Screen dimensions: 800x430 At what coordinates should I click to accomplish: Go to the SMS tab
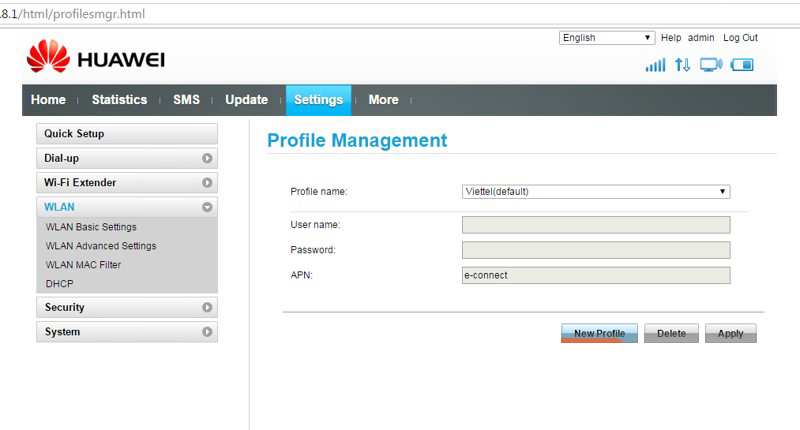186,100
